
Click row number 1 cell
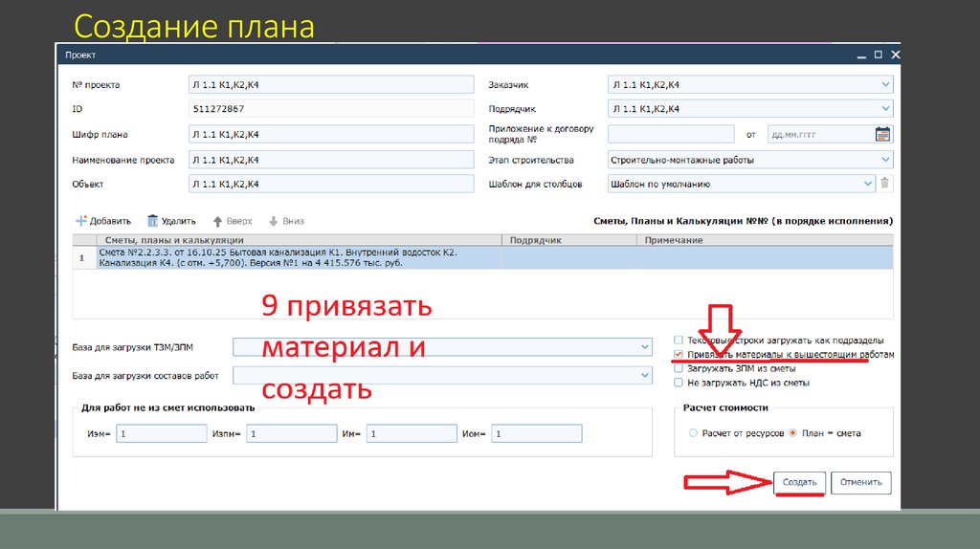pyautogui.click(x=84, y=258)
